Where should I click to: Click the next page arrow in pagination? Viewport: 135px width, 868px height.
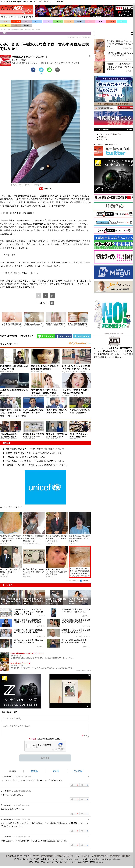click(52, 296)
